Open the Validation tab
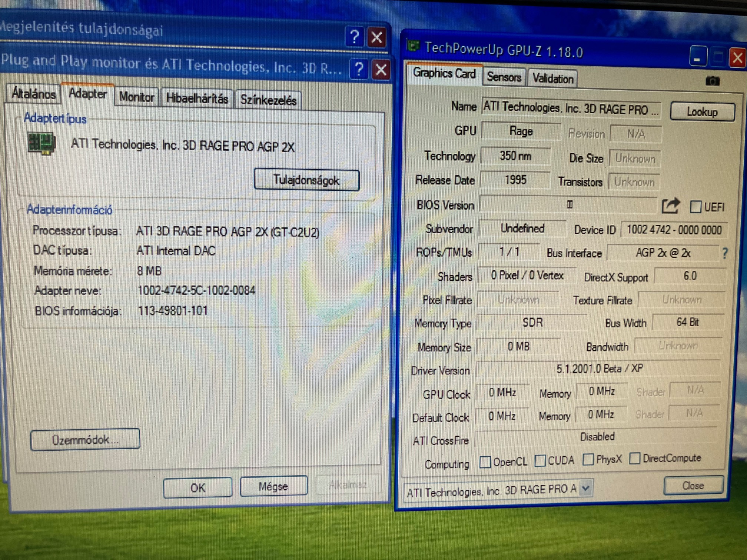This screenshot has width=747, height=560. pyautogui.click(x=552, y=79)
